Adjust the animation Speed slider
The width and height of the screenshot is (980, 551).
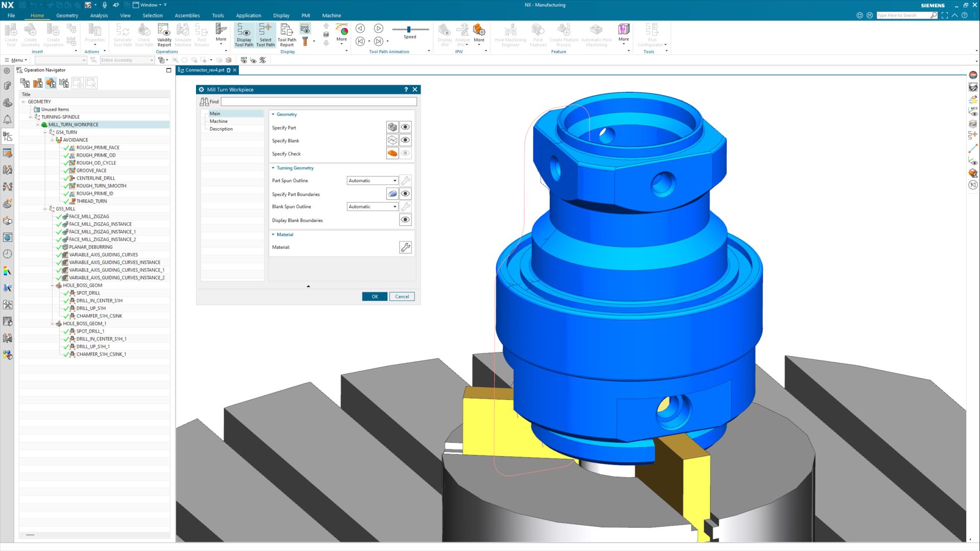409,30
